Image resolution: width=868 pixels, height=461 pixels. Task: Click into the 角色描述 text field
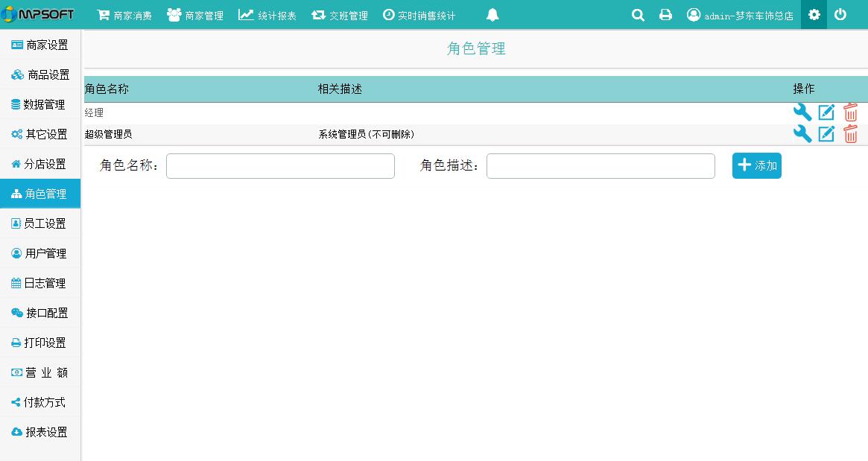pos(601,166)
